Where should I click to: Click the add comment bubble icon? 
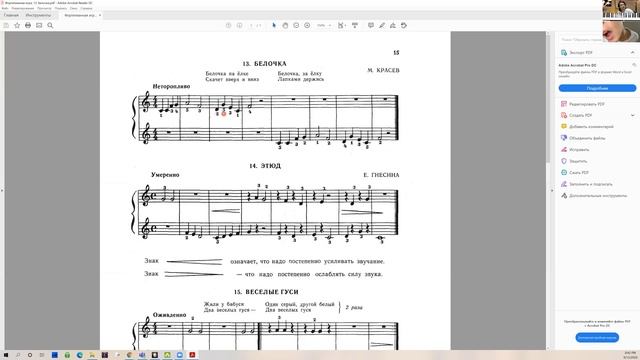click(x=371, y=25)
